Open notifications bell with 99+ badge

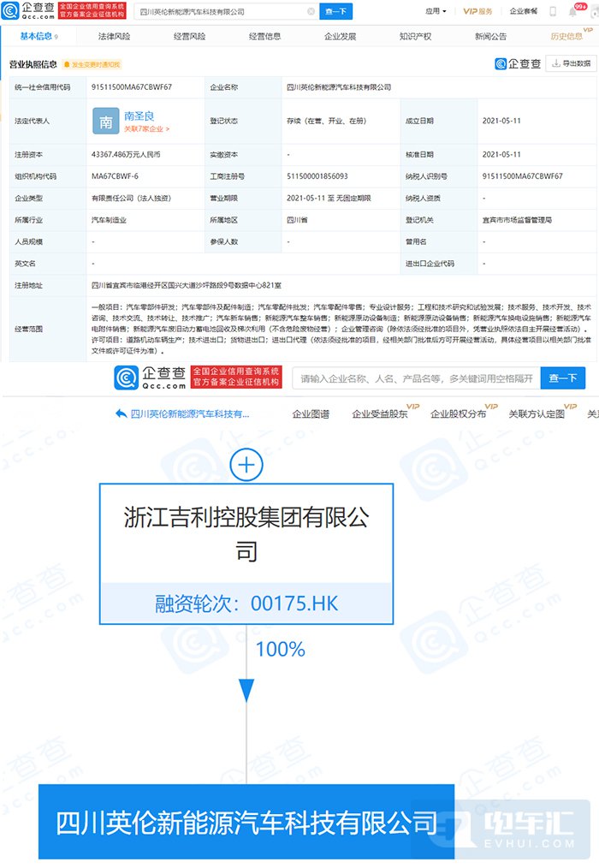pyautogui.click(x=573, y=11)
